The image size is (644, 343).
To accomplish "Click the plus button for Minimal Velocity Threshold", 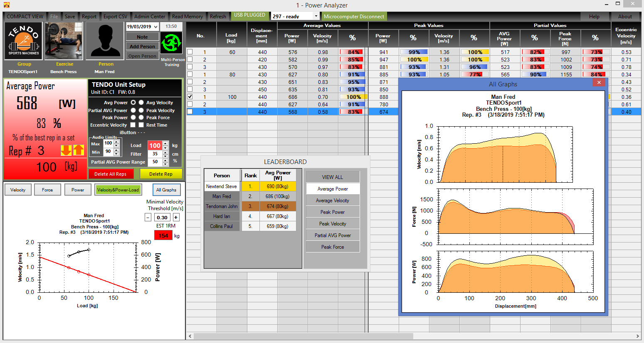I will (x=176, y=217).
